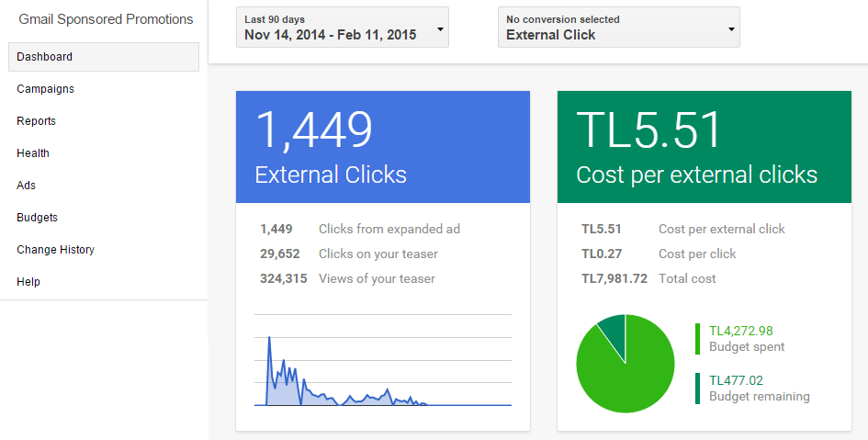Open the Dashboard sidebar item
This screenshot has width=868, height=440.
tap(103, 57)
